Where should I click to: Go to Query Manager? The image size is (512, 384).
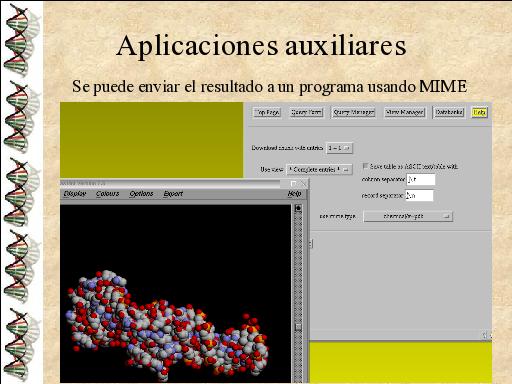354,112
